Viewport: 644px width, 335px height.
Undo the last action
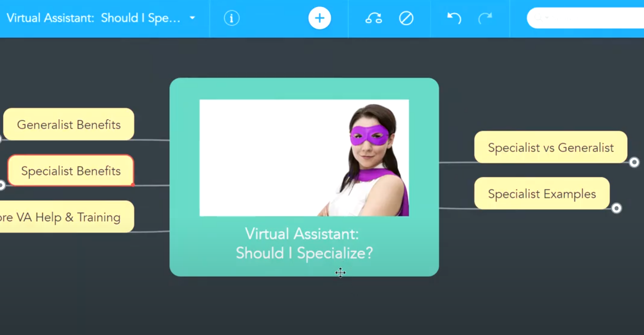454,18
